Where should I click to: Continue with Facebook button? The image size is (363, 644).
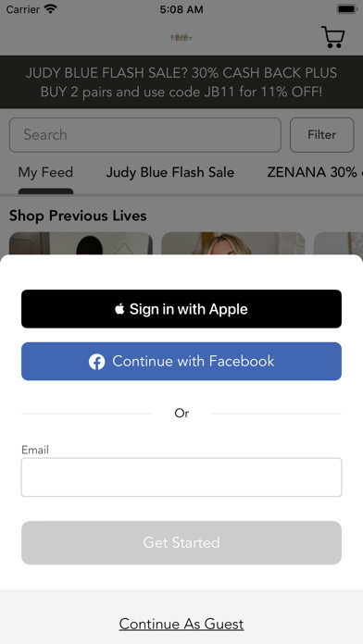point(181,362)
